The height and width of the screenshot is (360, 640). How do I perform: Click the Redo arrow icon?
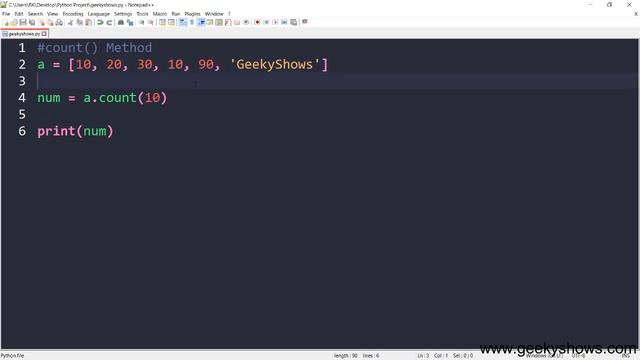coord(109,22)
